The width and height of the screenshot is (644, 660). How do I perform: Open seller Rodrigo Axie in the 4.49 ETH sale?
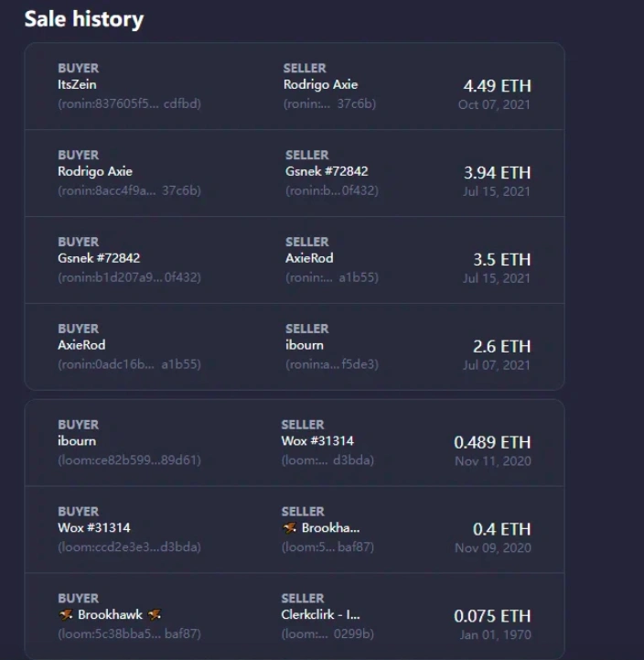point(320,84)
